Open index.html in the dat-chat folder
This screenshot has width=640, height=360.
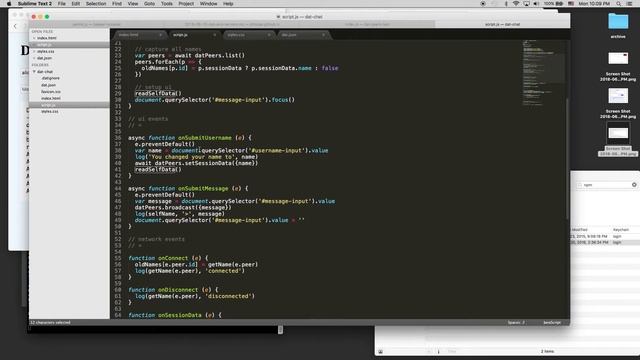tap(51, 98)
